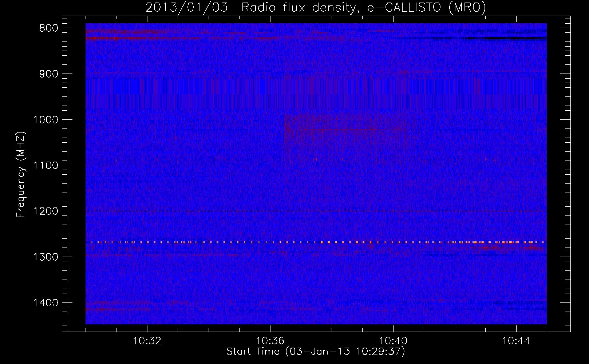
Task: Click the 'Frequency (MHZ)' axis title
Action: pos(21,174)
